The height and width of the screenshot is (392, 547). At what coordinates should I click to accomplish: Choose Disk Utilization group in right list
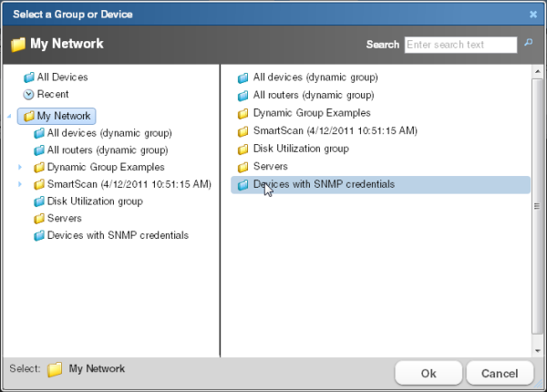(x=301, y=149)
